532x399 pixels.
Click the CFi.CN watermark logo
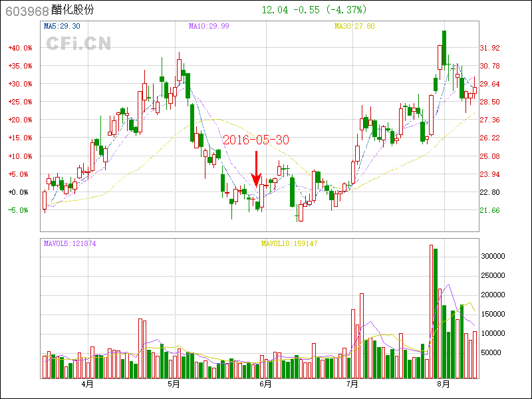(78, 43)
